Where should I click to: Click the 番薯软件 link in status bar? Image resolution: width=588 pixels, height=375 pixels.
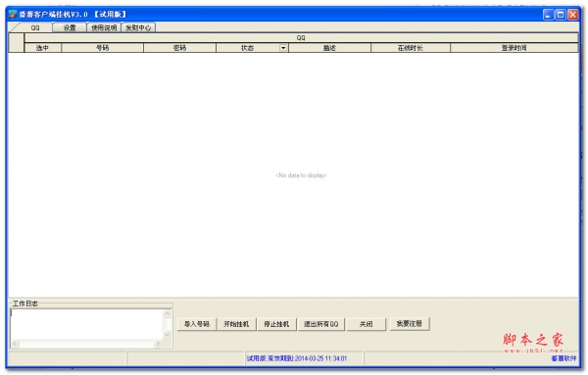point(563,359)
